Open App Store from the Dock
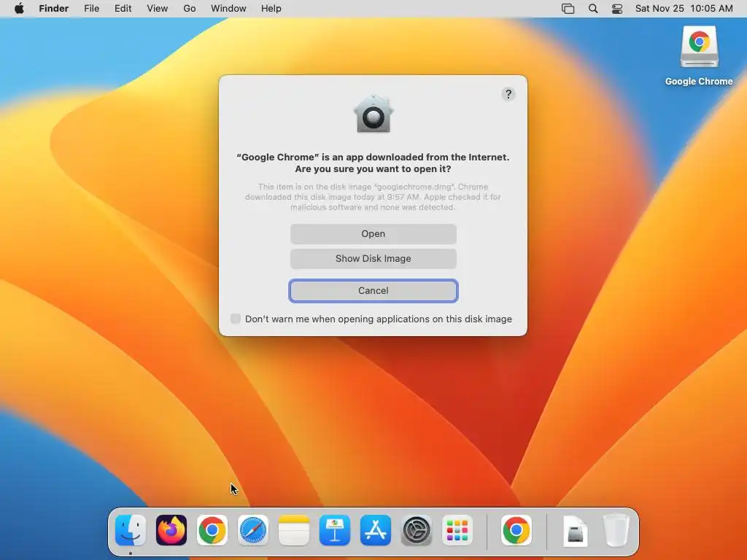Image resolution: width=747 pixels, height=560 pixels. pyautogui.click(x=376, y=530)
